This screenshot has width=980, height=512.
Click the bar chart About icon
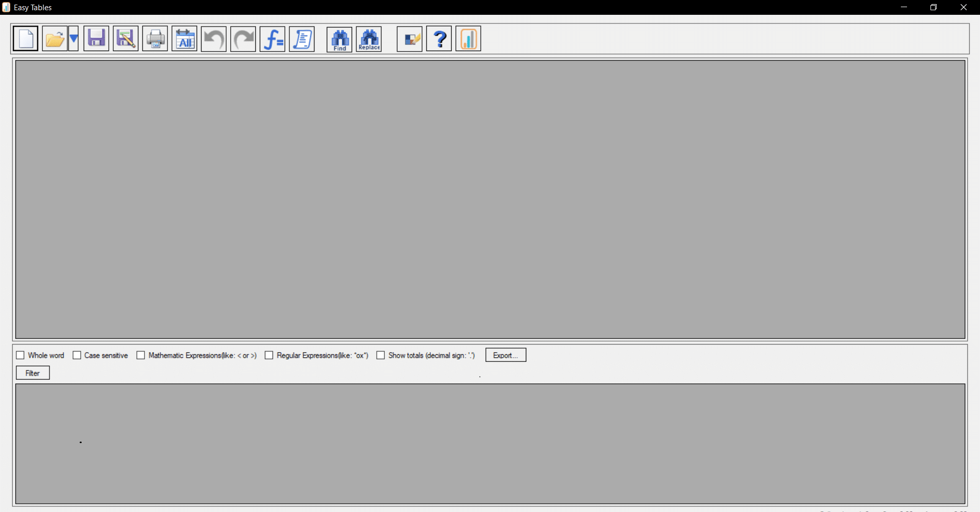click(x=469, y=39)
